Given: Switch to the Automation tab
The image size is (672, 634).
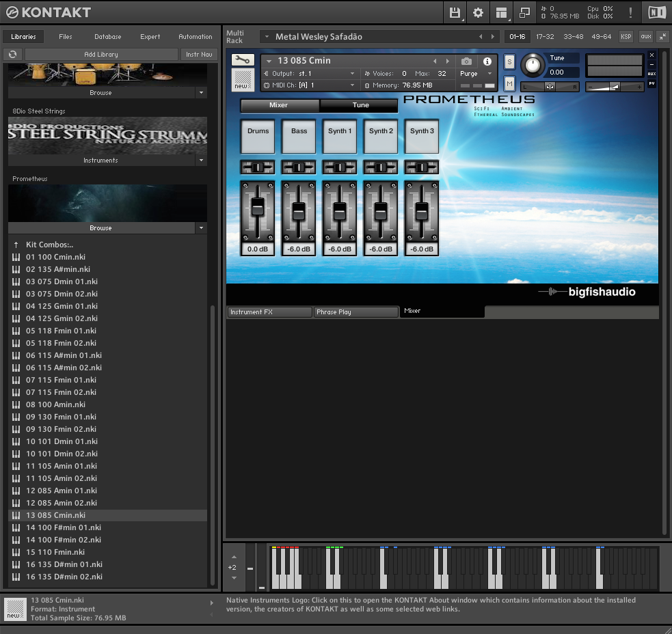Looking at the screenshot, I should pyautogui.click(x=196, y=37).
